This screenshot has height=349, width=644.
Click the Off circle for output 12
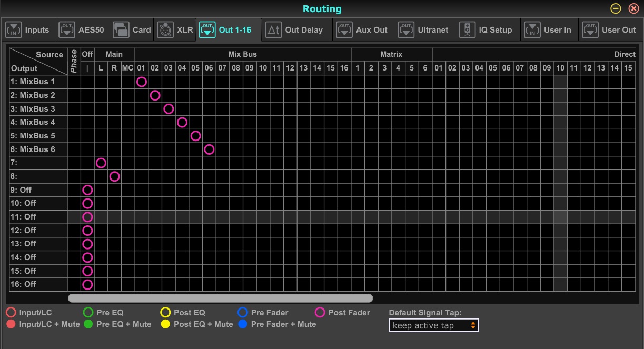(x=87, y=231)
